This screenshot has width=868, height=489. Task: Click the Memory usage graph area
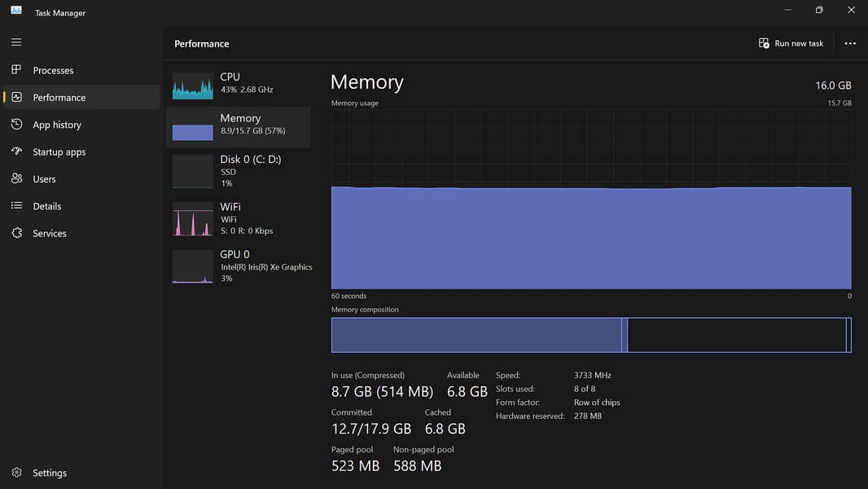(x=590, y=200)
